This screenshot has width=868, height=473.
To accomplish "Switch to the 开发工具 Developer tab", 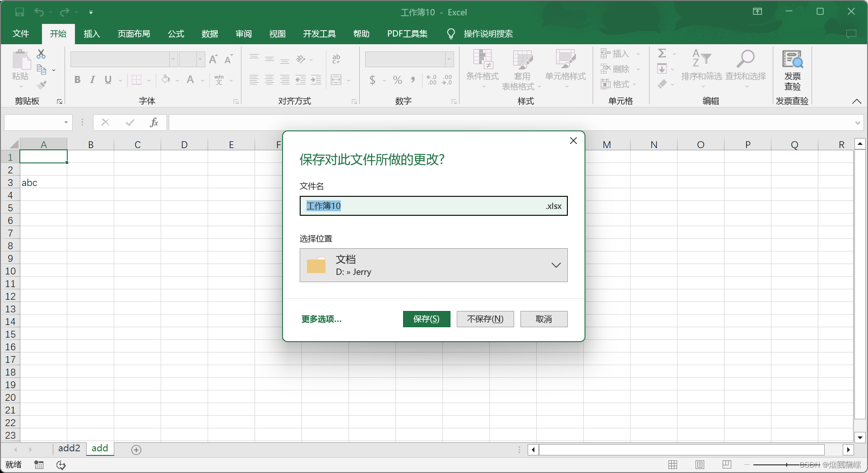I will [x=320, y=34].
